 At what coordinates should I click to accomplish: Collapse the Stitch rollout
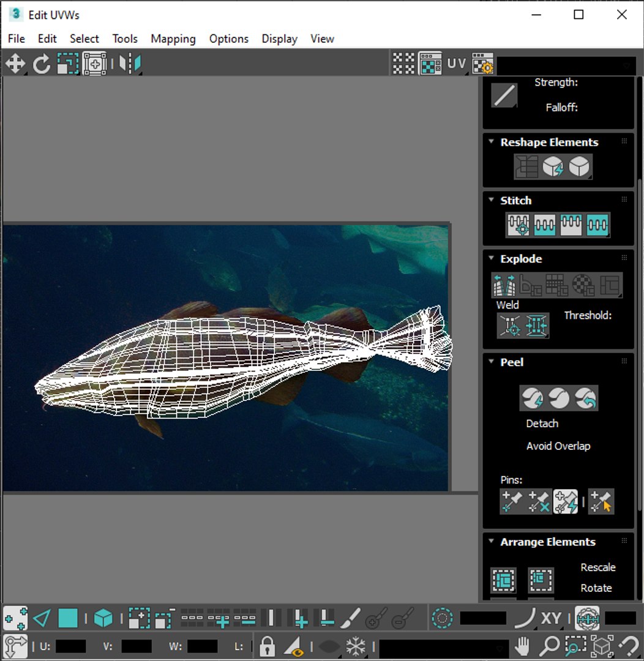[x=491, y=200]
